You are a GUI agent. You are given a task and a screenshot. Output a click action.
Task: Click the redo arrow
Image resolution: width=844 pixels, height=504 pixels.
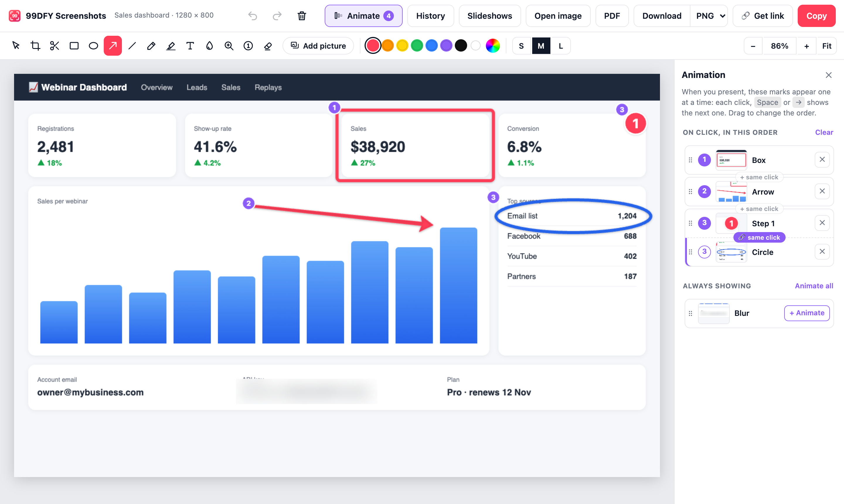(277, 16)
